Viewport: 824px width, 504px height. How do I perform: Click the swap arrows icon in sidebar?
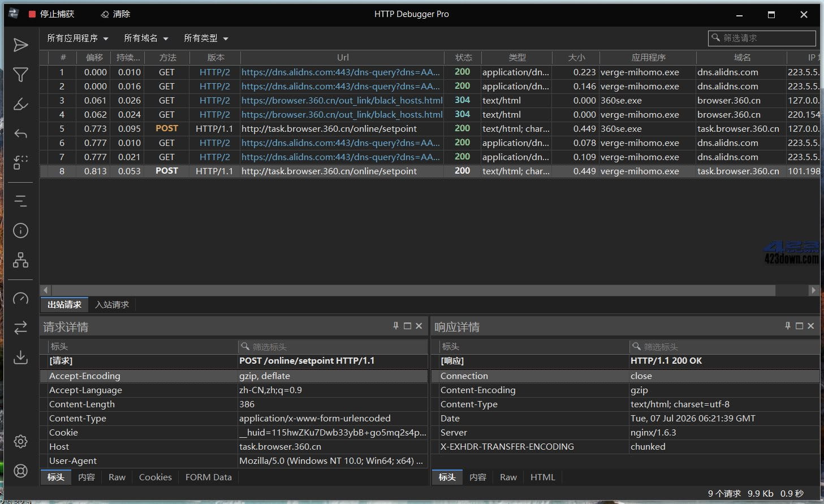[21, 328]
